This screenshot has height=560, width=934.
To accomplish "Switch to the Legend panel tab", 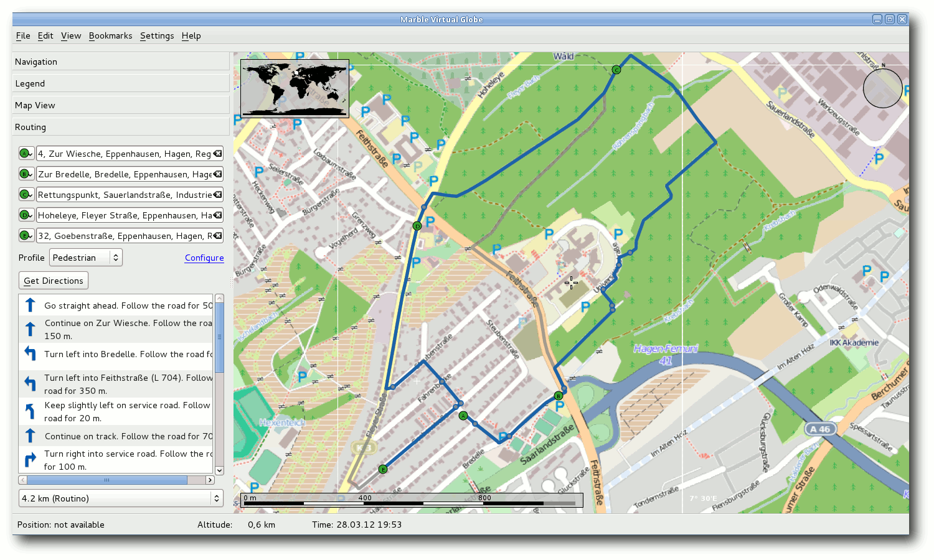I will (x=121, y=83).
